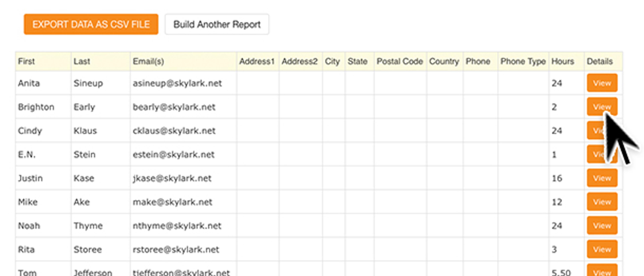Click the Phone Type column header
The width and height of the screenshot is (644, 276).
[523, 61]
